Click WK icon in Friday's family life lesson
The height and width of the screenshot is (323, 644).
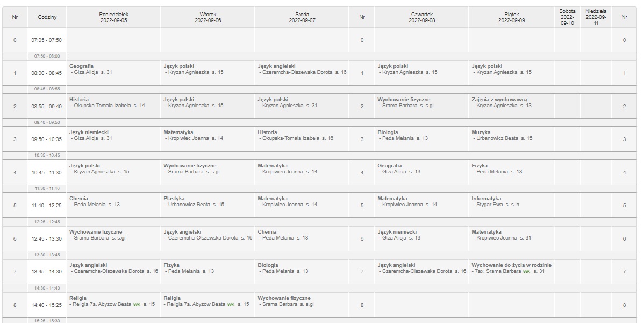527,271
